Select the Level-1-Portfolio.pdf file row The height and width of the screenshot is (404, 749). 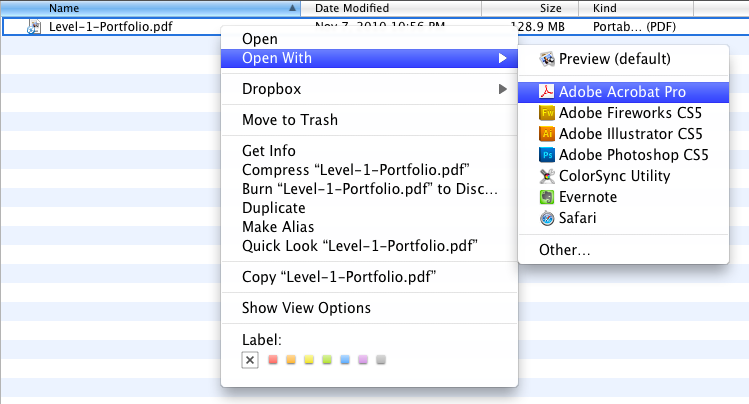pos(110,27)
